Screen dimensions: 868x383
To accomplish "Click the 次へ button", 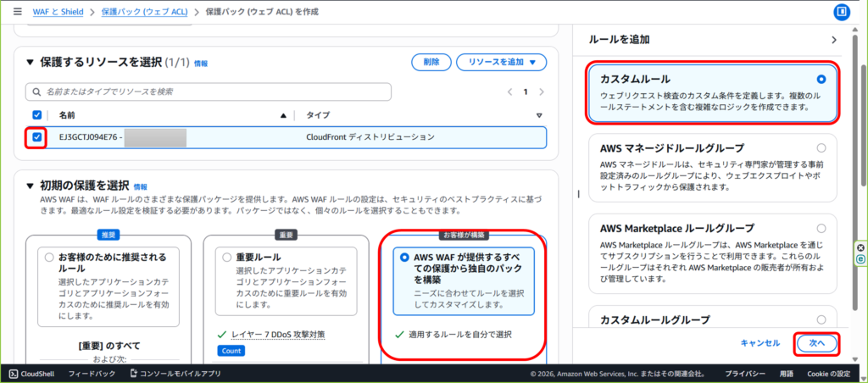I will (x=816, y=343).
